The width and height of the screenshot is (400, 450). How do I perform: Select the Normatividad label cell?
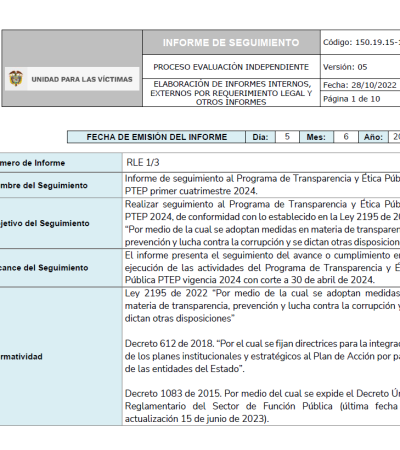click(61, 356)
